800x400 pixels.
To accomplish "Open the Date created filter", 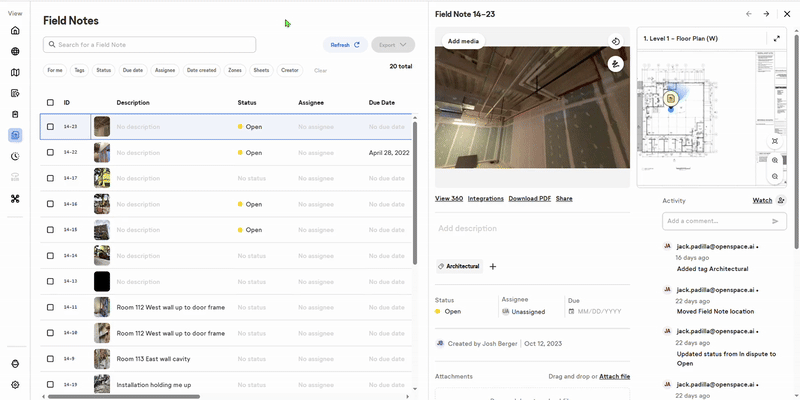I will pyautogui.click(x=202, y=70).
